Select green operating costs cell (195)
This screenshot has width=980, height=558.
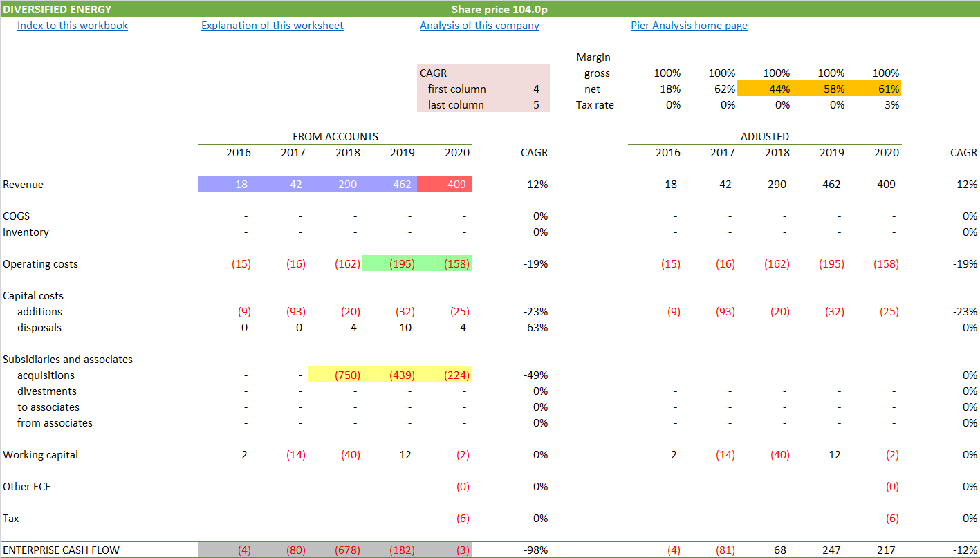(390, 263)
